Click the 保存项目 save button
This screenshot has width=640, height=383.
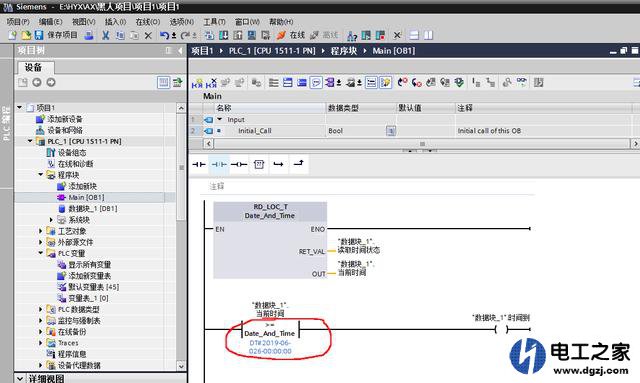(x=56, y=36)
